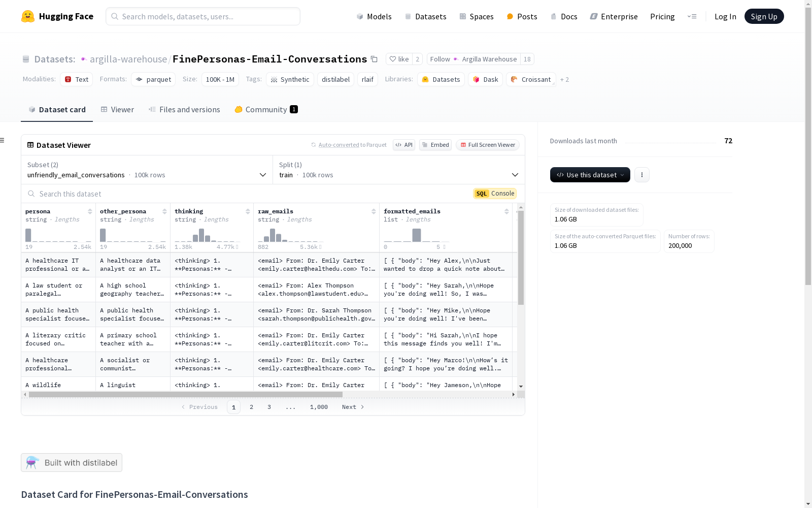The image size is (812, 508).
Task: Like the dataset with the heart button
Action: [x=399, y=59]
